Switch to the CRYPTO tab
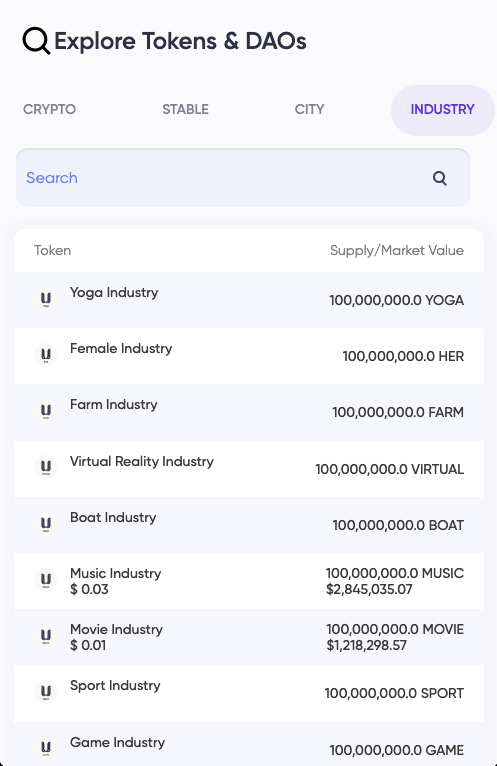Screen dimensions: 497x766 49,109
